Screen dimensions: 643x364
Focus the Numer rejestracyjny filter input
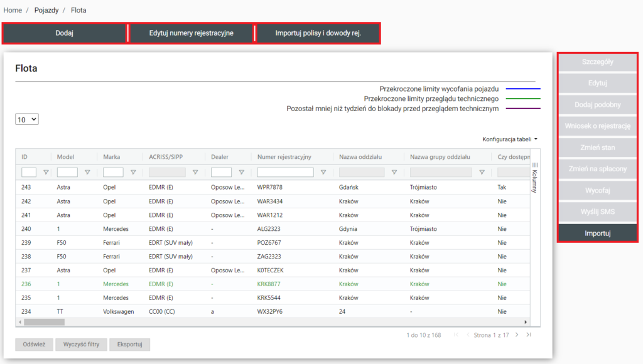click(285, 172)
